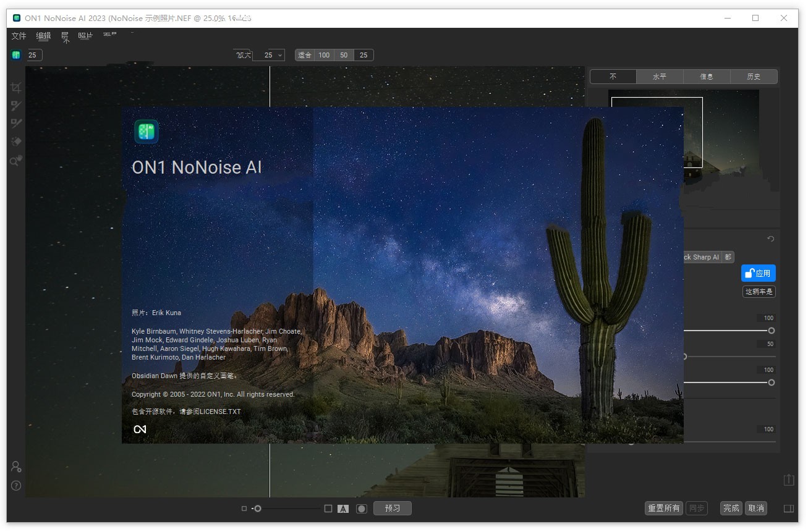Click the export share icon at right edge

[x=789, y=479]
